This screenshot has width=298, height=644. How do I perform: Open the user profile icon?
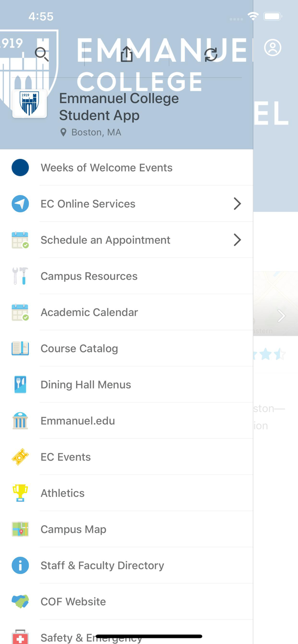(273, 48)
